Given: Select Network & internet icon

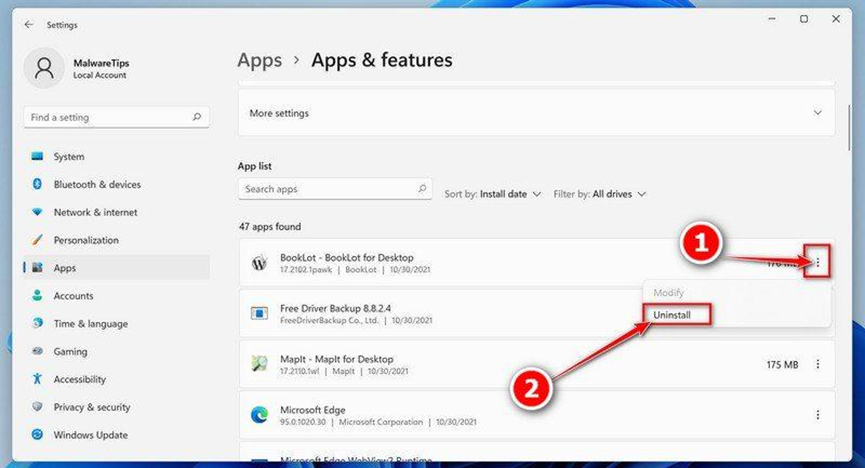Looking at the screenshot, I should coord(37,212).
